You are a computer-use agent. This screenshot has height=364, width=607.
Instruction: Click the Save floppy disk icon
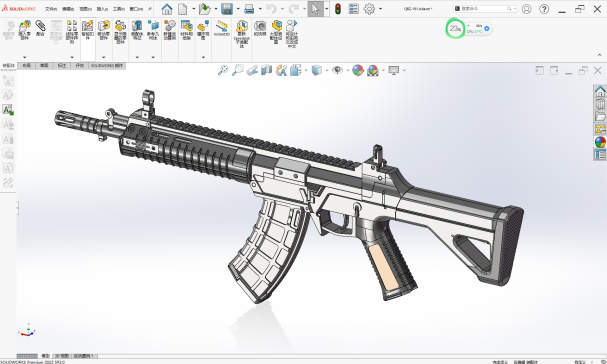coord(227,9)
